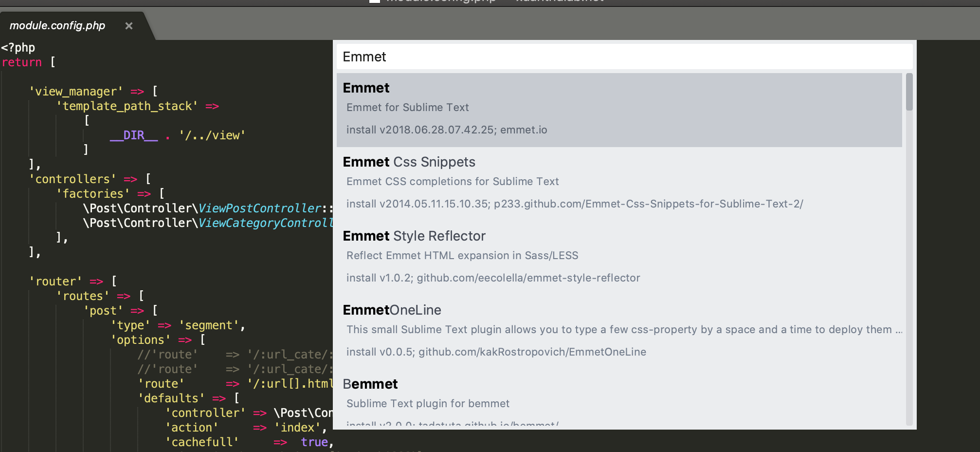Image resolution: width=980 pixels, height=452 pixels.
Task: Click 'Reflect Emmet HTML expansion in Sass/LESS'
Action: coord(462,256)
